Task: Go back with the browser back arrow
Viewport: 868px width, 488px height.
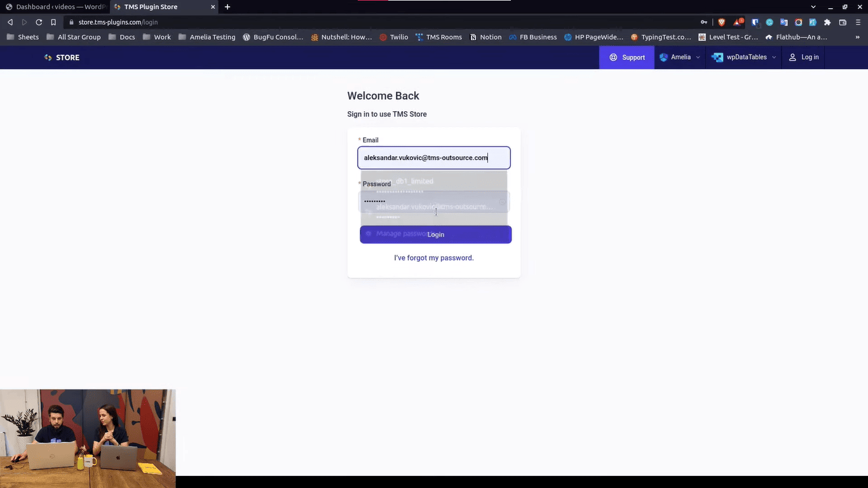Action: pos(10,22)
